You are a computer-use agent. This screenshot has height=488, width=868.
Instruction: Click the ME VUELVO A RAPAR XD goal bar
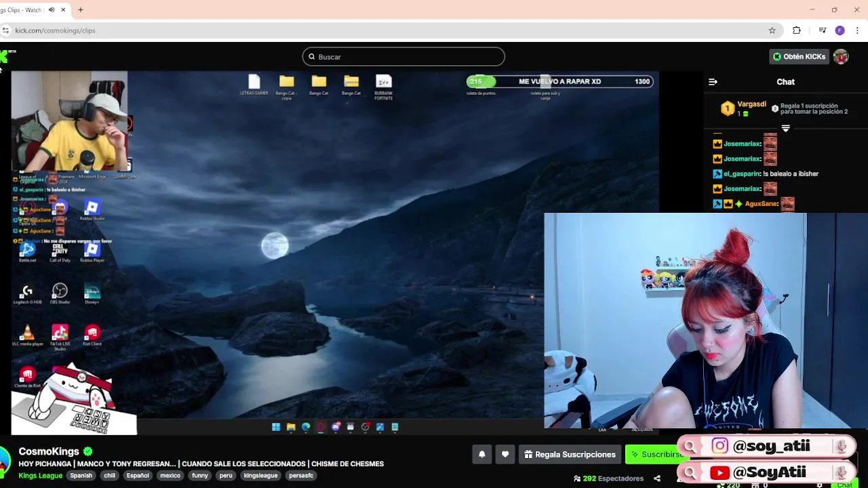tap(559, 81)
